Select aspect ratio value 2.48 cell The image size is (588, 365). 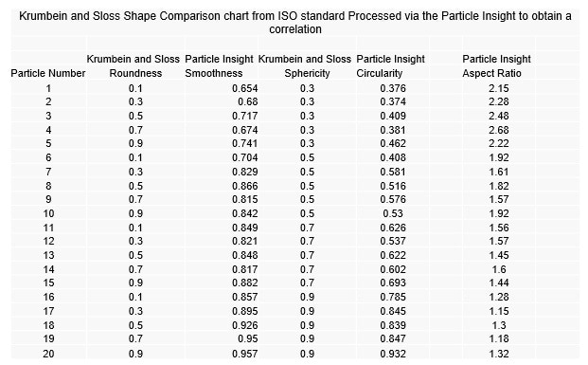tap(499, 116)
